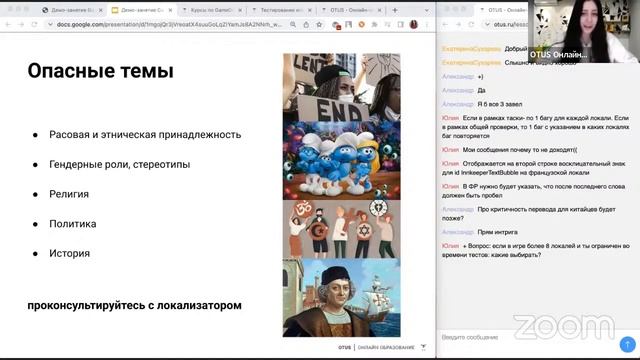Close the 'Тестирование' tab
Viewport: 640px width, 360px height.
[x=310, y=10]
